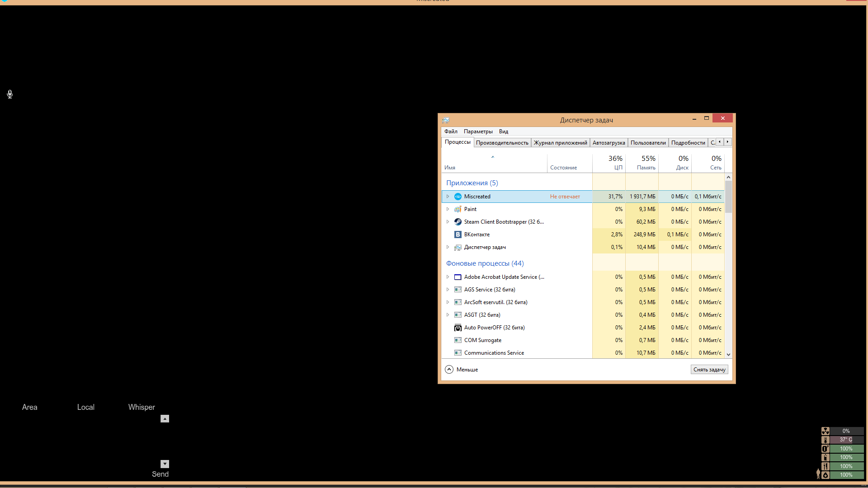
Task: Click the COM Surrogate process icon
Action: click(458, 340)
